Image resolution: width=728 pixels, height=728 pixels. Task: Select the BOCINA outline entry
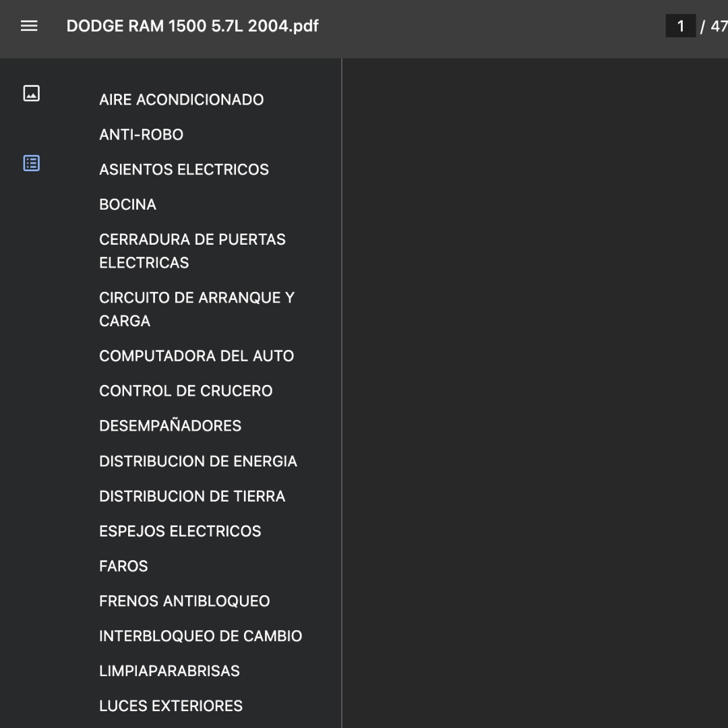pos(127,205)
